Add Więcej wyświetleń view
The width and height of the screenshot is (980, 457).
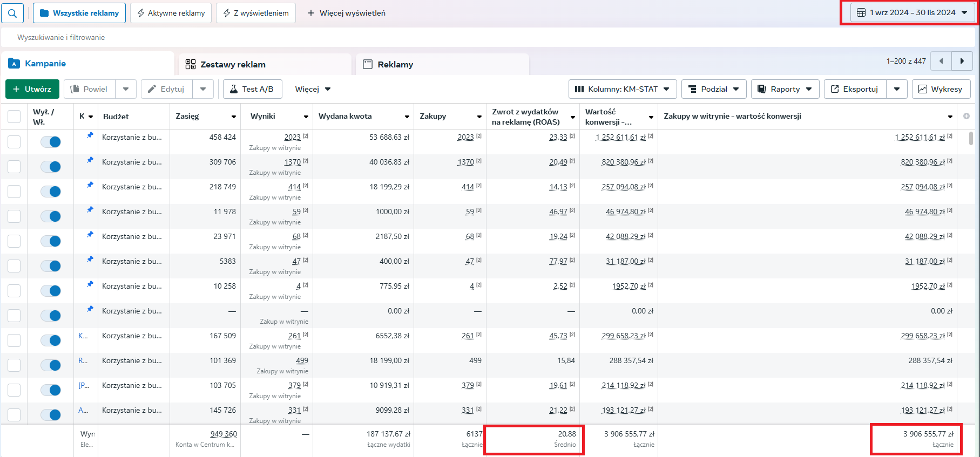click(x=346, y=13)
